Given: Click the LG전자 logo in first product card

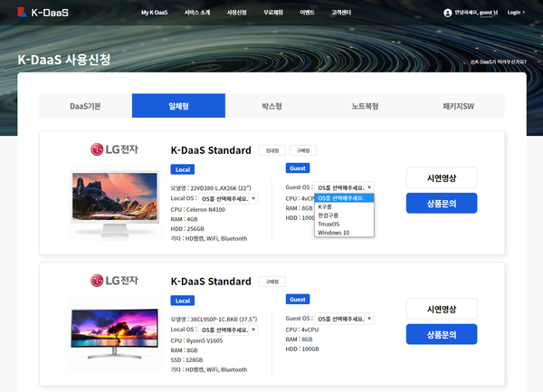Looking at the screenshot, I should pyautogui.click(x=114, y=149).
